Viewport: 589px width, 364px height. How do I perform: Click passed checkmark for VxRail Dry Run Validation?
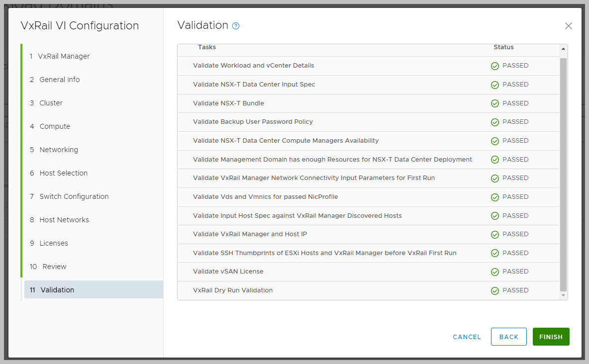click(x=495, y=291)
